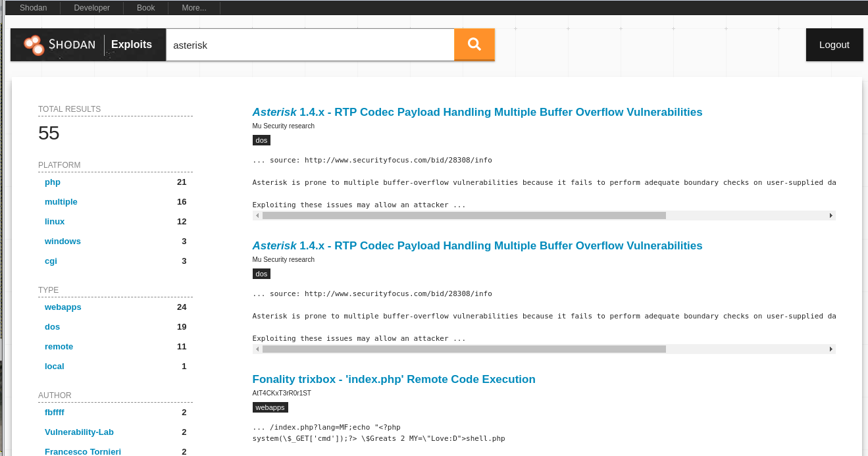Filter by dos type in sidebar
868x456 pixels.
coord(52,327)
